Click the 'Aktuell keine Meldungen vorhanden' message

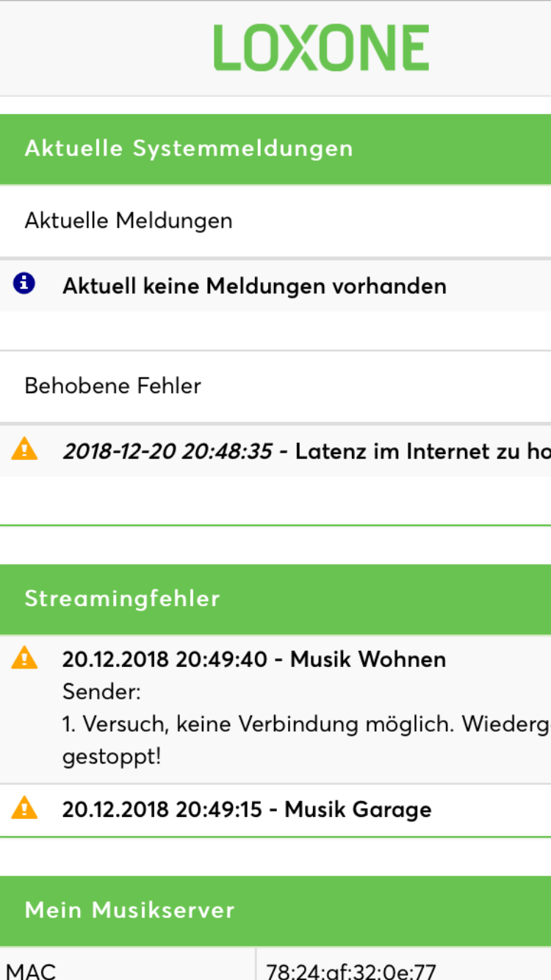click(x=254, y=286)
